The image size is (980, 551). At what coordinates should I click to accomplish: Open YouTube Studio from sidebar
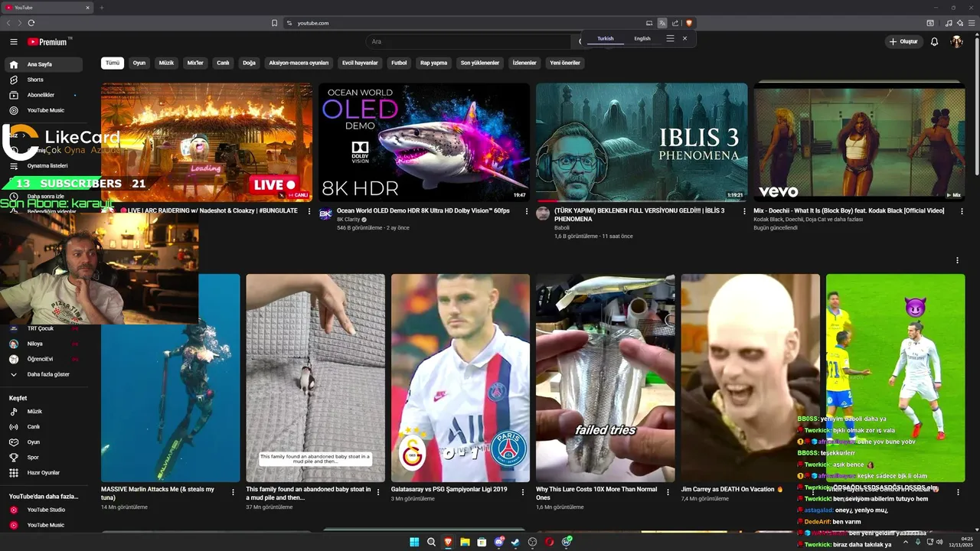[43, 510]
